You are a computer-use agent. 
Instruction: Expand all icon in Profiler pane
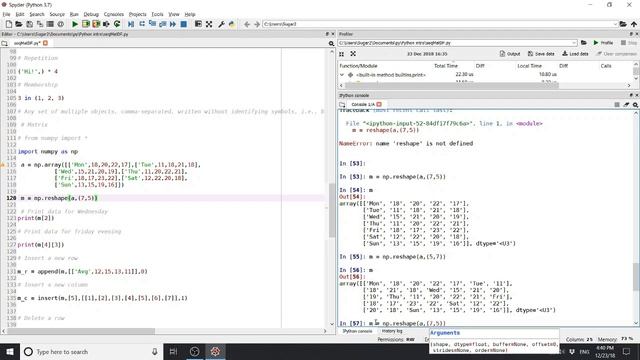tap(353, 54)
